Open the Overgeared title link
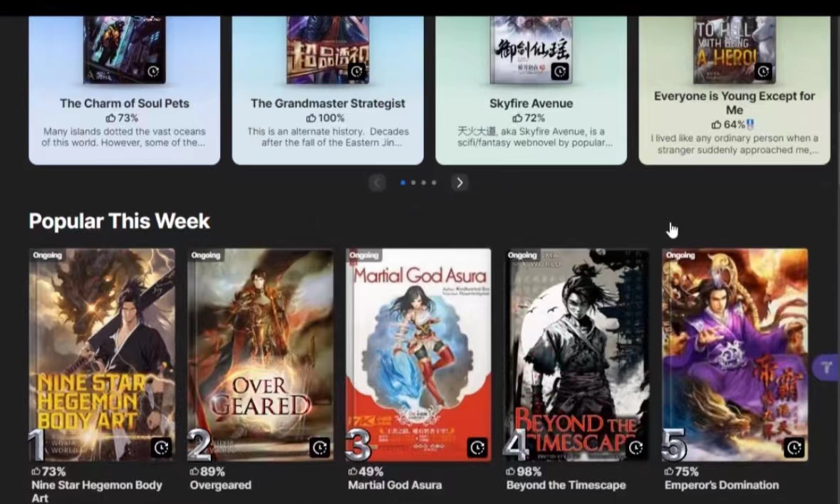The image size is (840, 504). (220, 485)
